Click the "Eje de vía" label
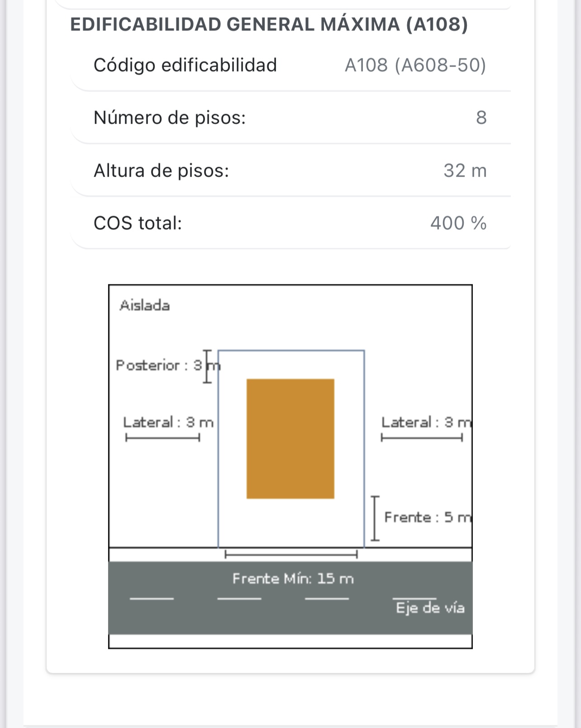Screen dimensions: 581x728 430,608
